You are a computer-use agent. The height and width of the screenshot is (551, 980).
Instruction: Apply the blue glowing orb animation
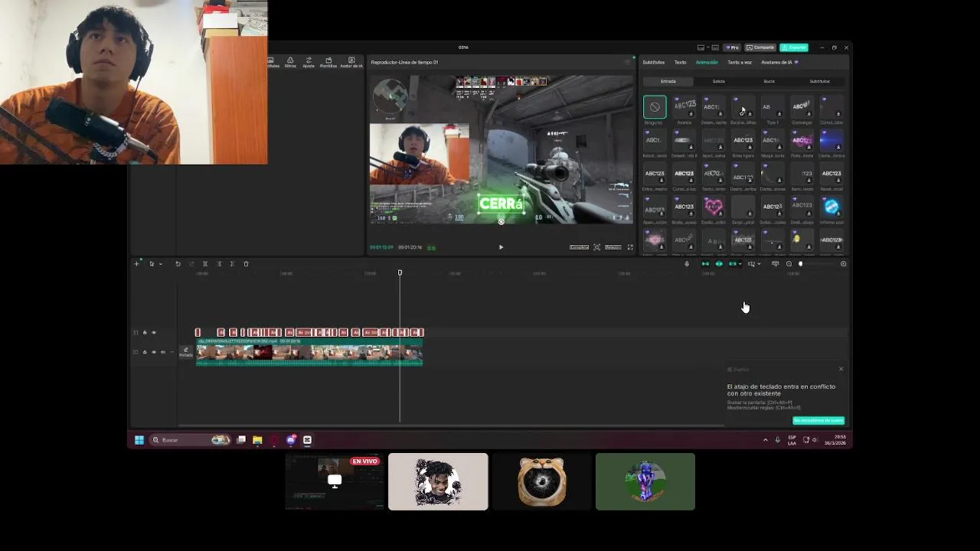pos(831,207)
